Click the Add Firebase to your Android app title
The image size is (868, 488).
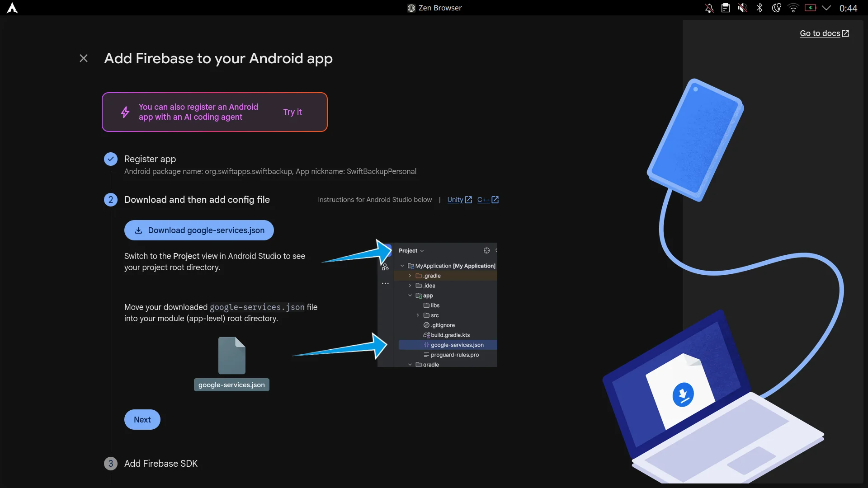click(218, 59)
